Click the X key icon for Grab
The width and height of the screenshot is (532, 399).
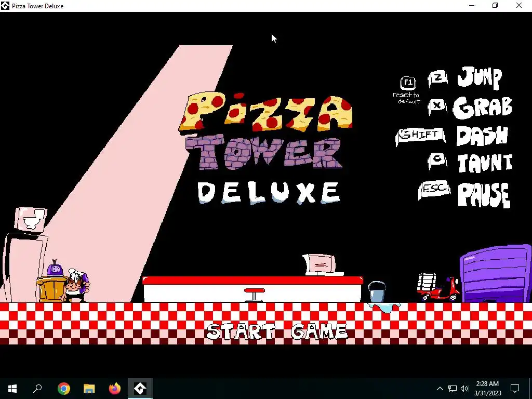click(x=437, y=107)
